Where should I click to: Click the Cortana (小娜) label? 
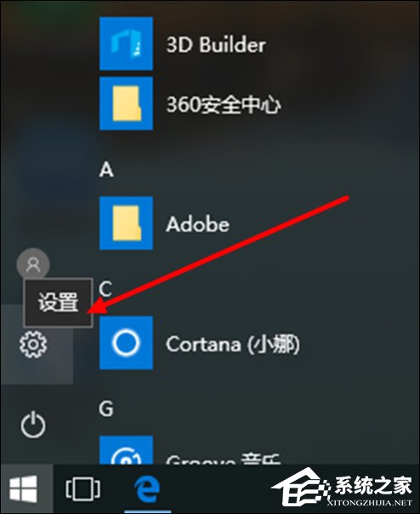(233, 344)
